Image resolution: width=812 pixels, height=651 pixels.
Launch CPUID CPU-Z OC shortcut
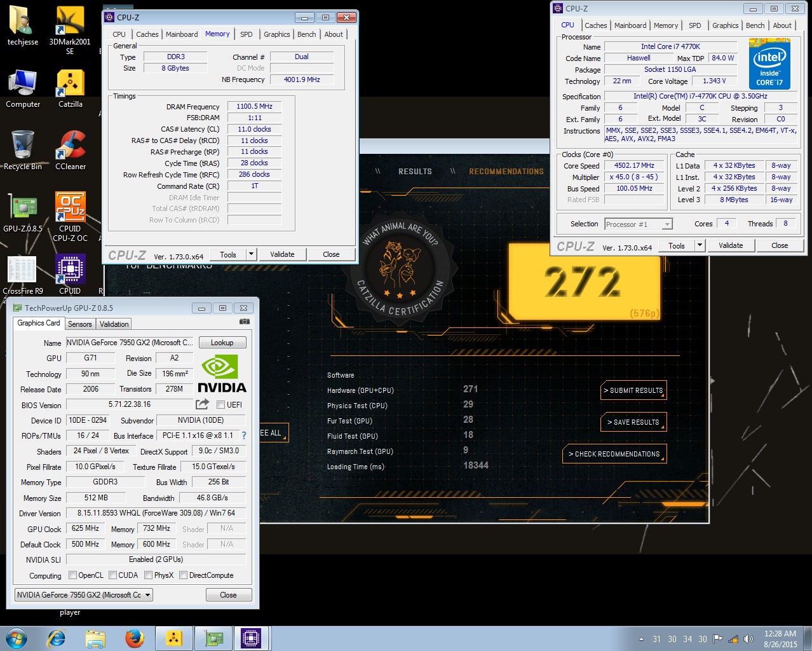[70, 216]
